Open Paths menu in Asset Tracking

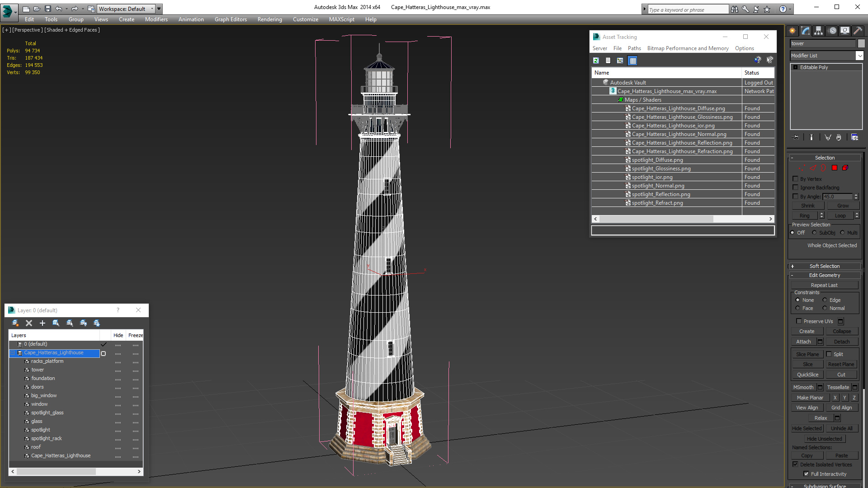[x=634, y=48]
